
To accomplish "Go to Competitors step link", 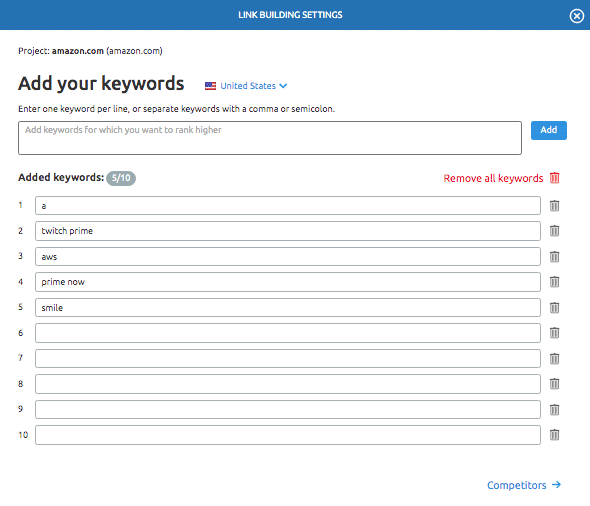I will click(517, 485).
